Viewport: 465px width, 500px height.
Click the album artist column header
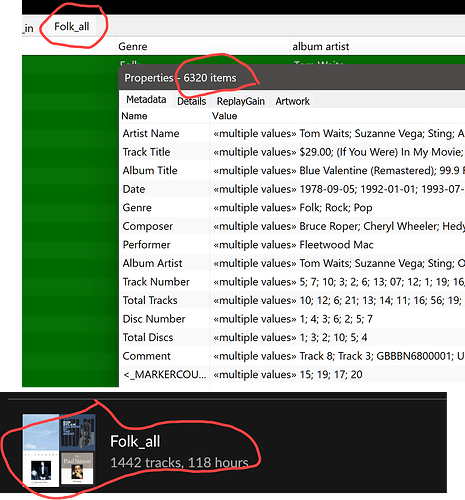tap(378, 46)
